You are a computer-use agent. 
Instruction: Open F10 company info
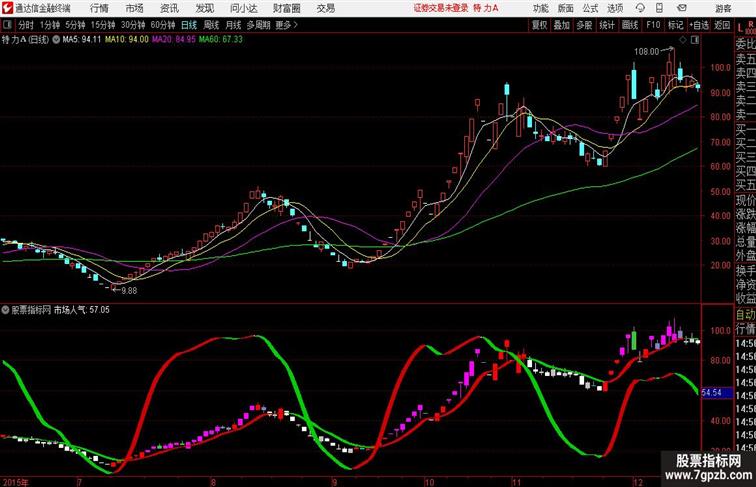tap(653, 25)
